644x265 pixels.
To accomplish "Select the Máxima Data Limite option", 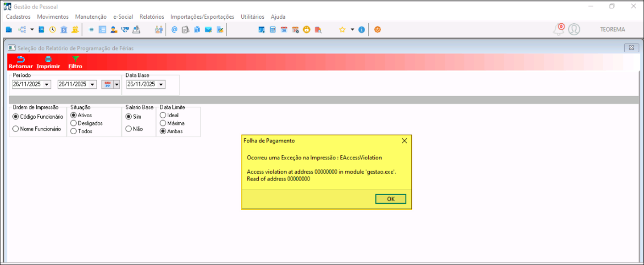I will click(162, 123).
